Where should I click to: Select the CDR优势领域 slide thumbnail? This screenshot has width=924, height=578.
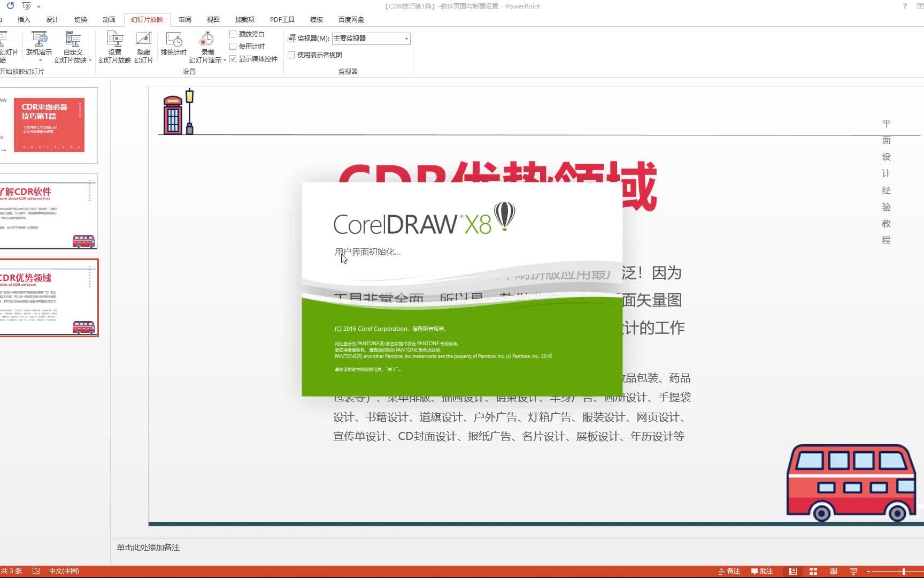pyautogui.click(x=49, y=298)
